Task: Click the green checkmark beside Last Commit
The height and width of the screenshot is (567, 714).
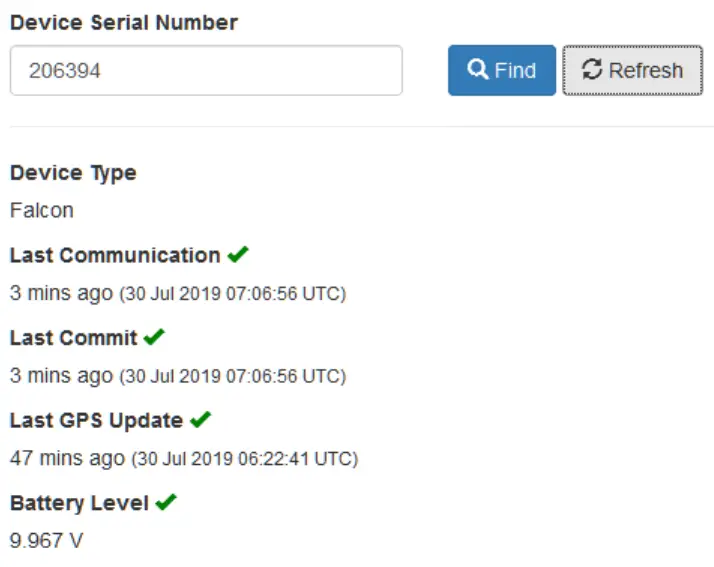Action: 154,338
